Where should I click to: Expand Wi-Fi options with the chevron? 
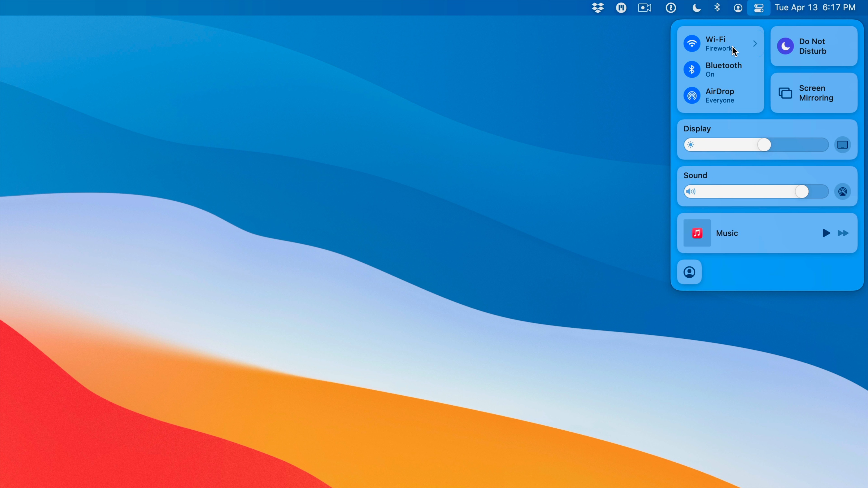click(755, 43)
